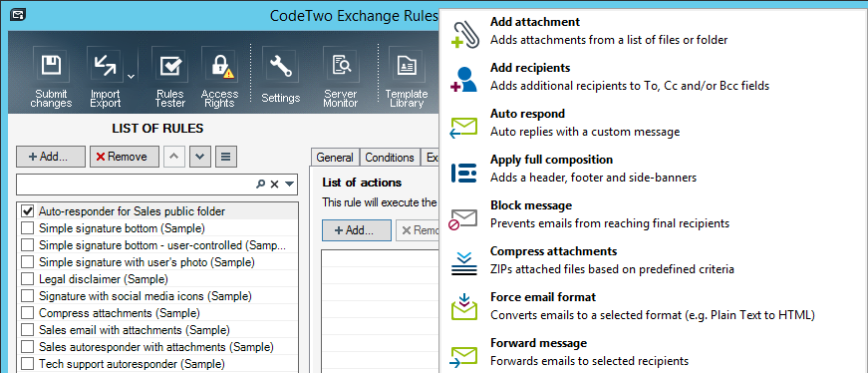Add a new rule to the list
This screenshot has width=868, height=373.
coord(51,157)
